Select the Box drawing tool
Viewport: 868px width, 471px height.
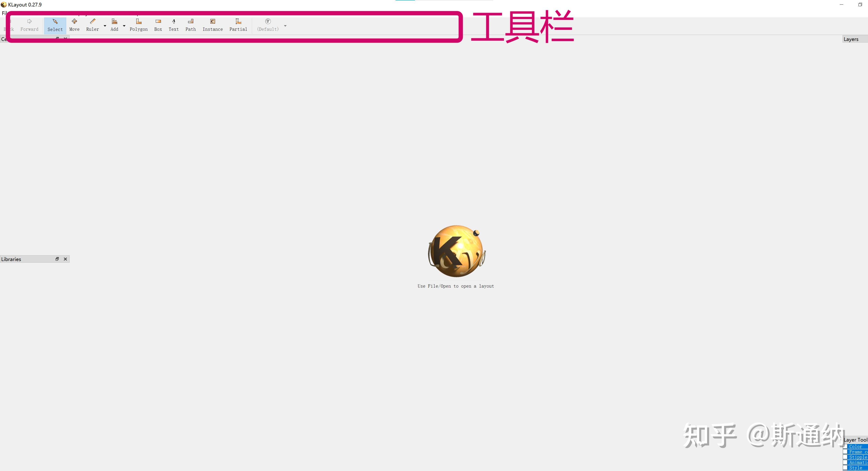tap(158, 25)
